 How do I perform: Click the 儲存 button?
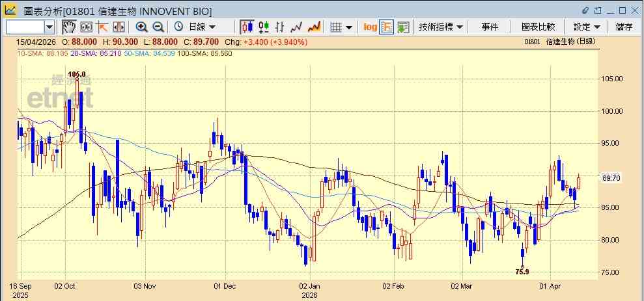(x=624, y=27)
